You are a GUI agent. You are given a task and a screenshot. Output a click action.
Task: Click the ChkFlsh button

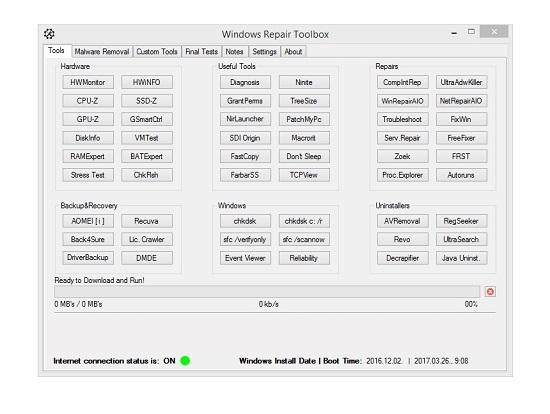click(x=147, y=175)
